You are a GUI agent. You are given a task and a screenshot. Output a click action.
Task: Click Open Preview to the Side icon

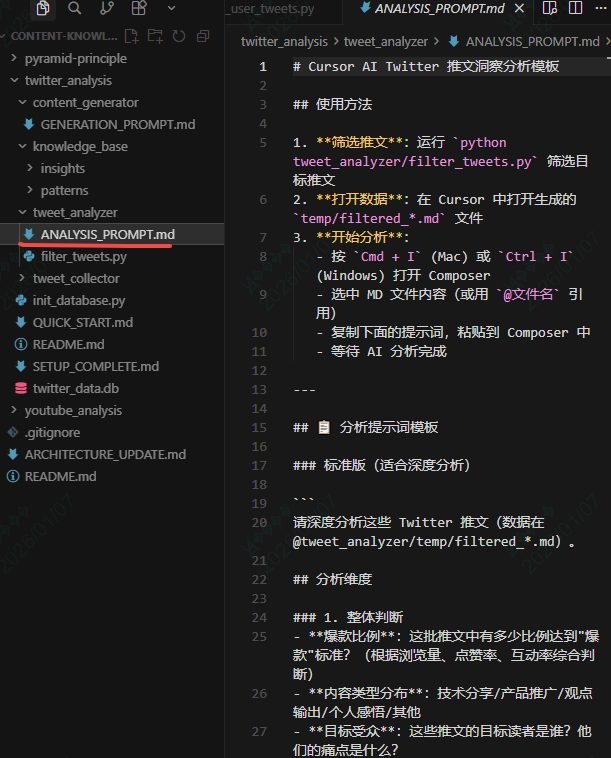[x=550, y=8]
